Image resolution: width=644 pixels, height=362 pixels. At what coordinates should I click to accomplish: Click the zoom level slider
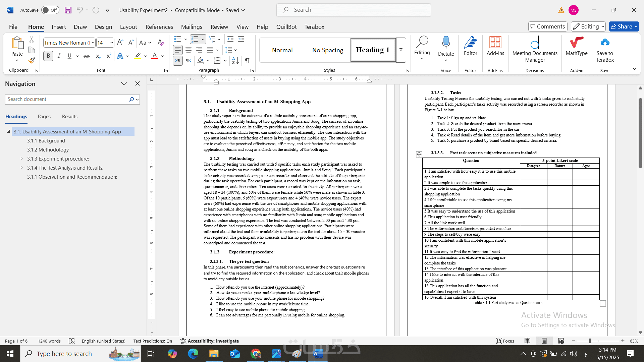[590, 341]
